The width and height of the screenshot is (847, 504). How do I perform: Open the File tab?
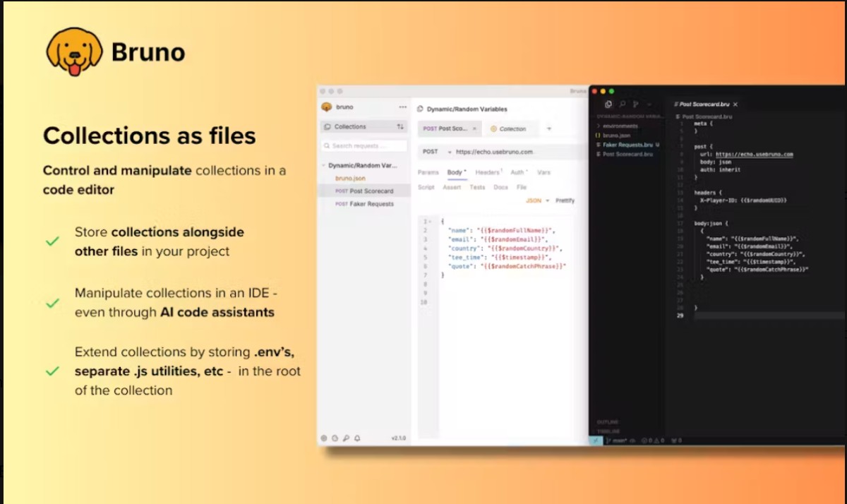point(522,187)
